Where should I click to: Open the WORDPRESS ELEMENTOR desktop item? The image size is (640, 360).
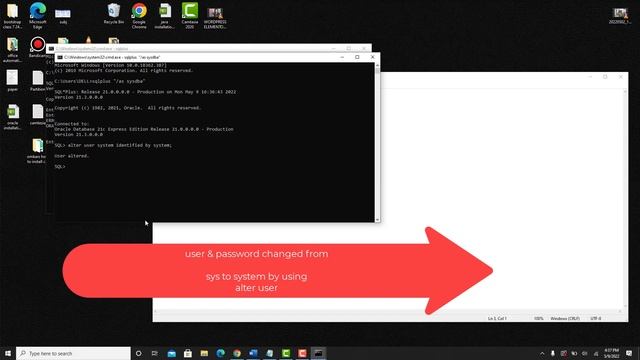coord(215,17)
